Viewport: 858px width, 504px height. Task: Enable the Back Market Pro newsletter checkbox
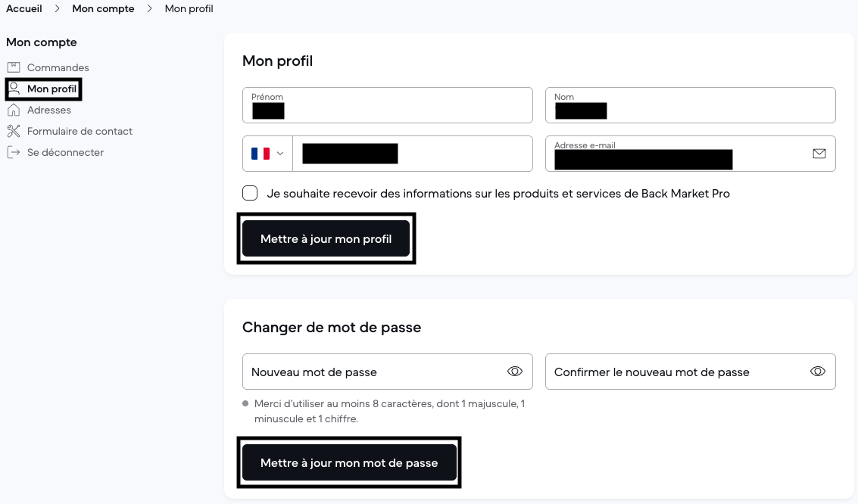coord(250,193)
